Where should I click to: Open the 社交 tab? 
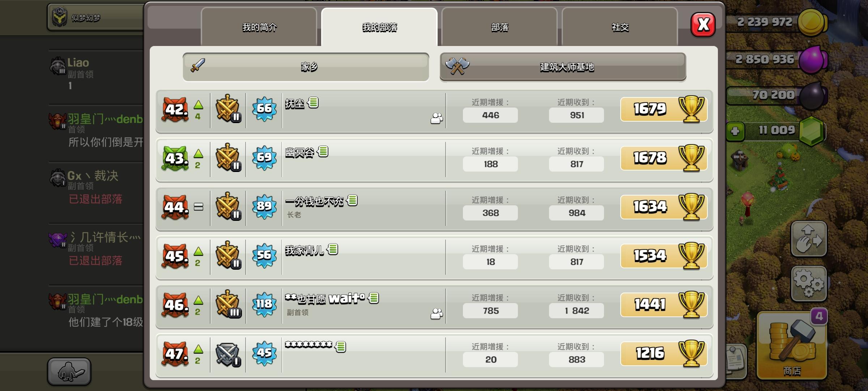(620, 27)
